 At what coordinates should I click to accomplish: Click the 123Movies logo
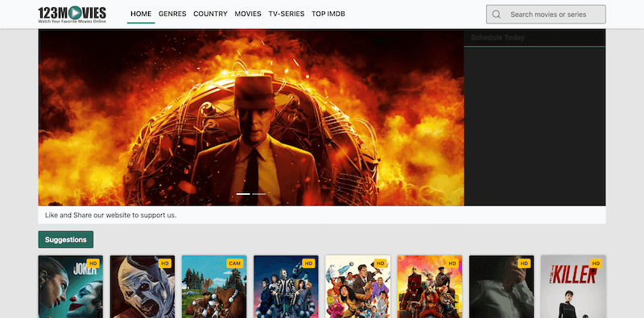coord(72,14)
